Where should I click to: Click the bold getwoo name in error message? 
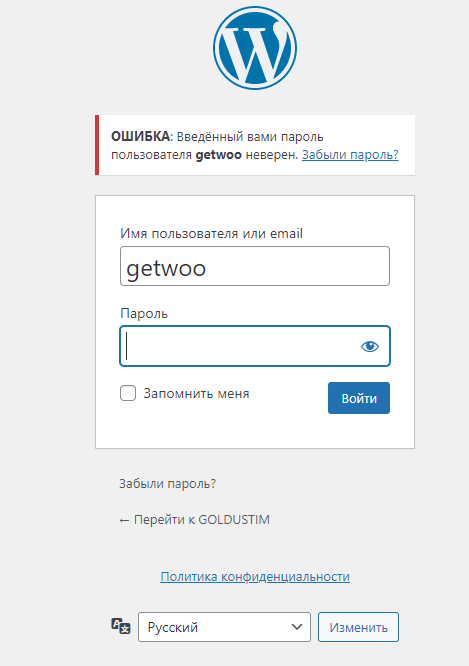tap(218, 155)
